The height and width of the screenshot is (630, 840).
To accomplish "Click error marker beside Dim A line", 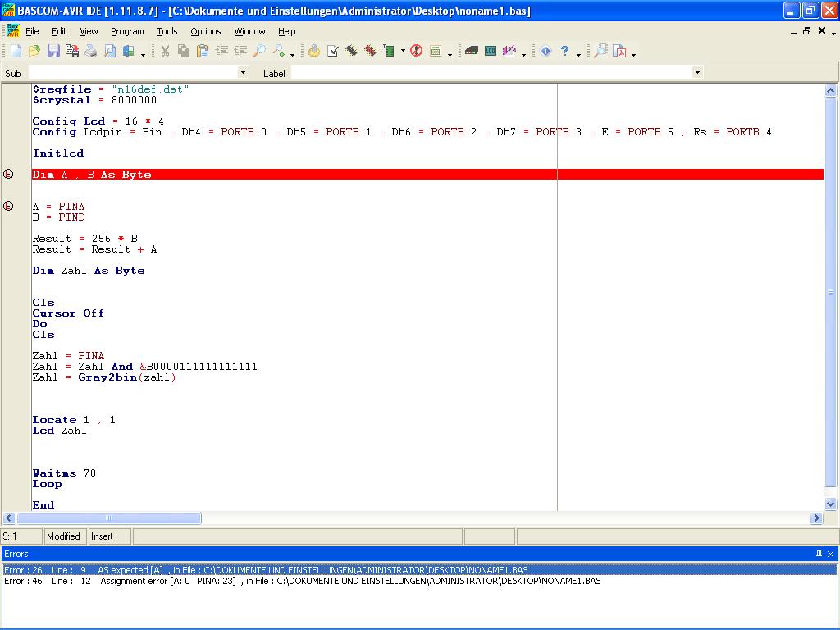I will pos(8,174).
